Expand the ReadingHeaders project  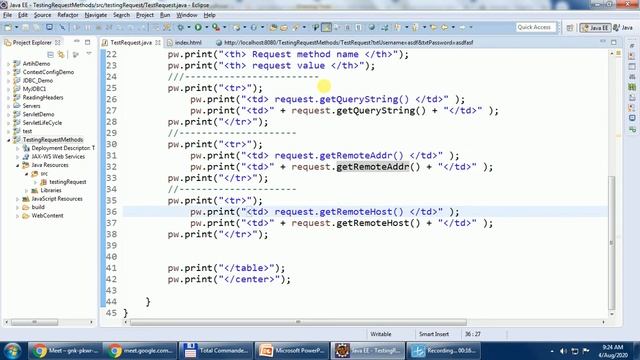(9, 98)
